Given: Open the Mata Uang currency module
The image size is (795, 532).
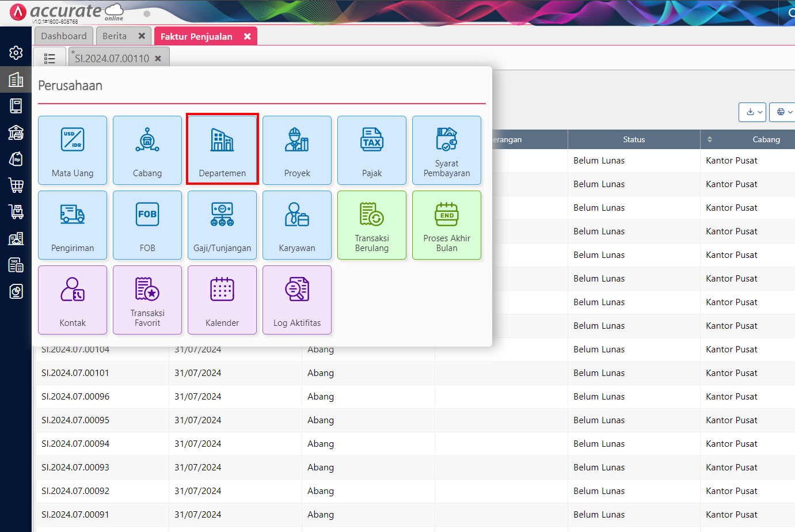Looking at the screenshot, I should pos(73,150).
